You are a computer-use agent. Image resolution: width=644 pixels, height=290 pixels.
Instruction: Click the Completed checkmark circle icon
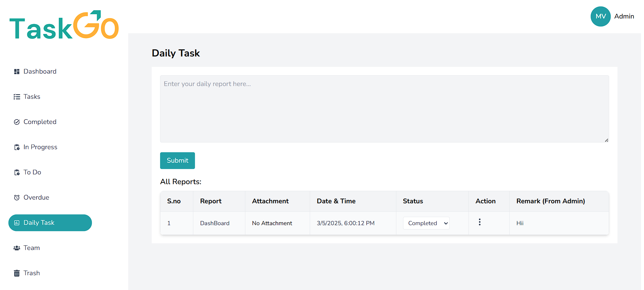(17, 122)
